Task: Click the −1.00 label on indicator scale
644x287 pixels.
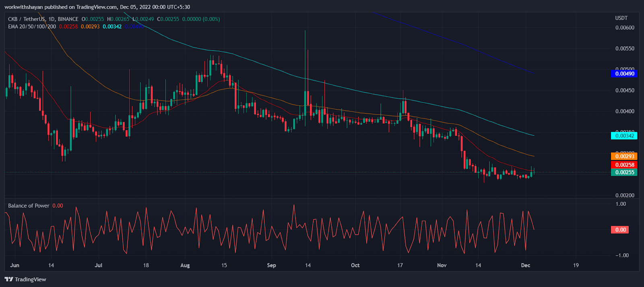Action: click(622, 255)
